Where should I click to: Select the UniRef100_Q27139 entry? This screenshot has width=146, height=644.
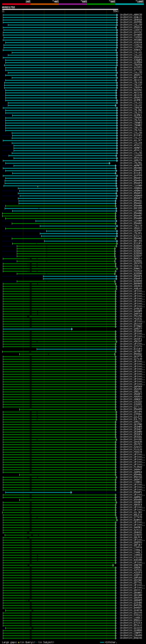click(131, 359)
